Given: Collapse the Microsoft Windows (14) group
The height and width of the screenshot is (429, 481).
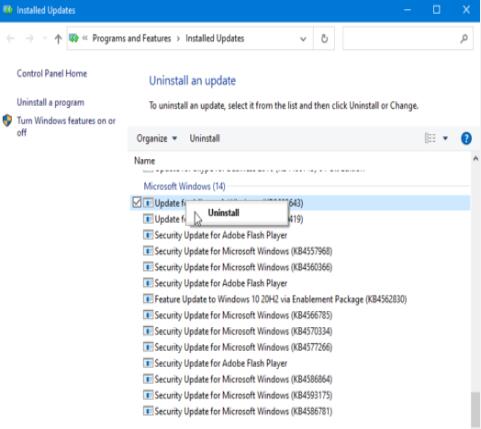Looking at the screenshot, I should [184, 186].
